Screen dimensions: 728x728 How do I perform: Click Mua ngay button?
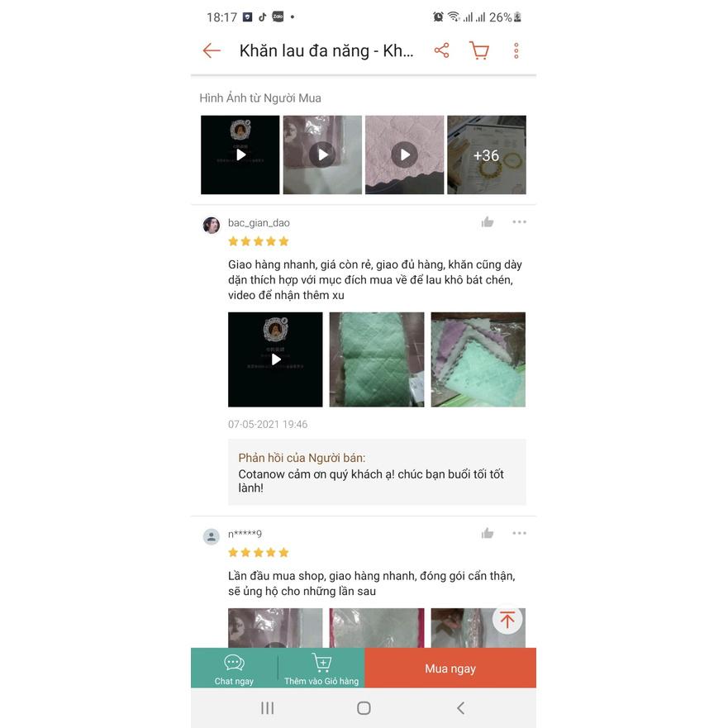click(x=450, y=669)
